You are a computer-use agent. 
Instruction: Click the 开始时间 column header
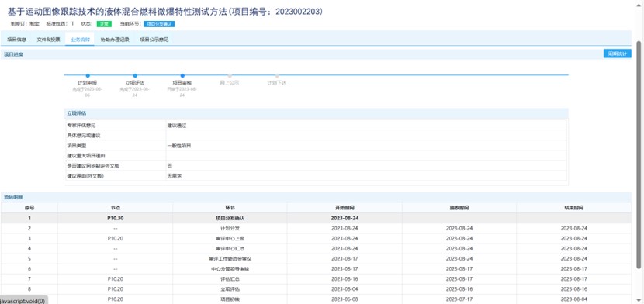point(345,208)
